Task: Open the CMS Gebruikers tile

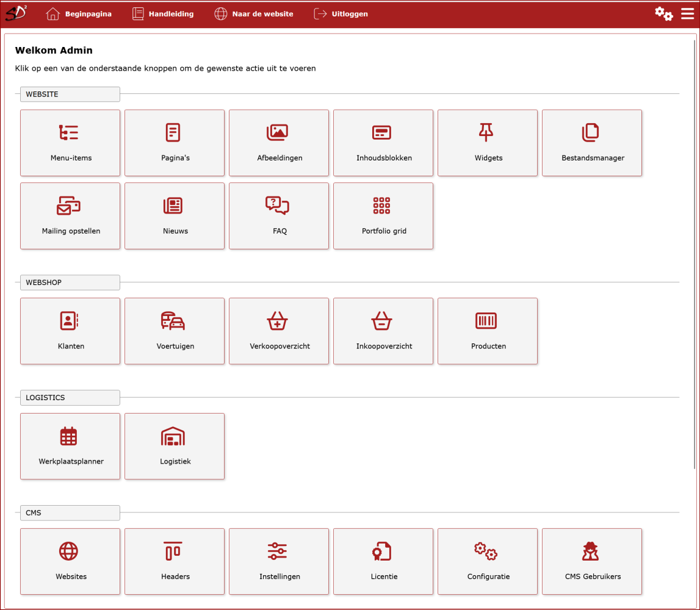Action: click(592, 562)
